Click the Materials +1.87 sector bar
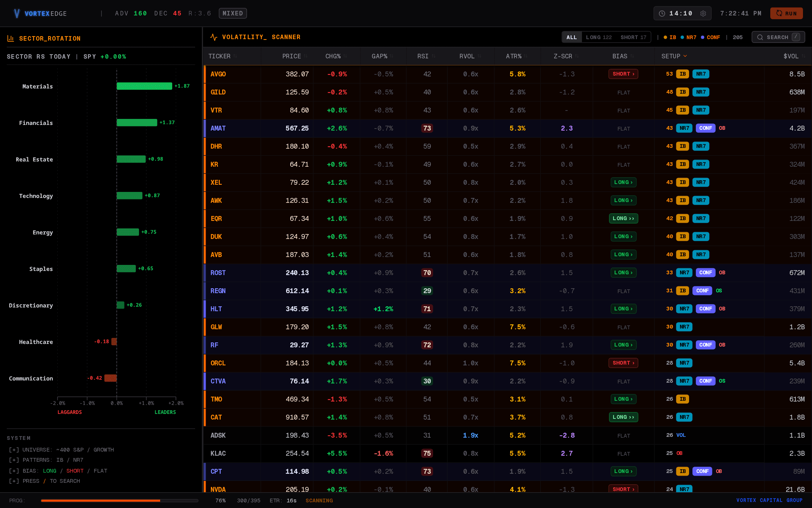 [x=144, y=86]
